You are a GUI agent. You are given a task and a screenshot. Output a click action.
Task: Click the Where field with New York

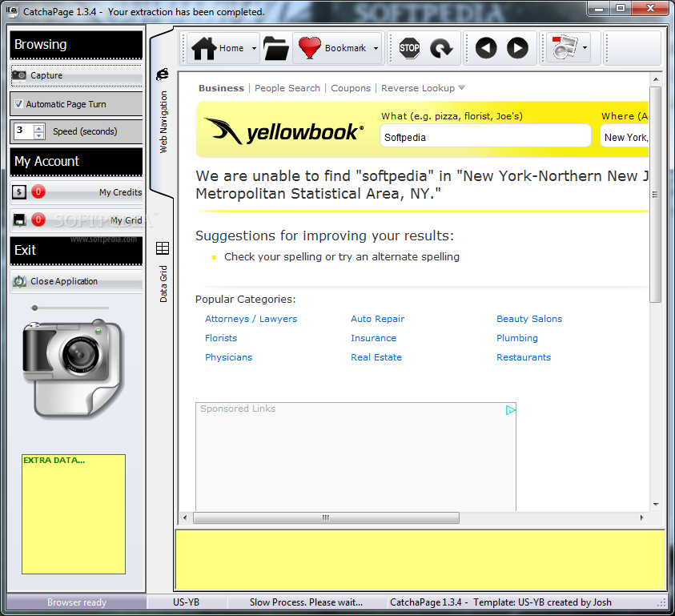625,137
